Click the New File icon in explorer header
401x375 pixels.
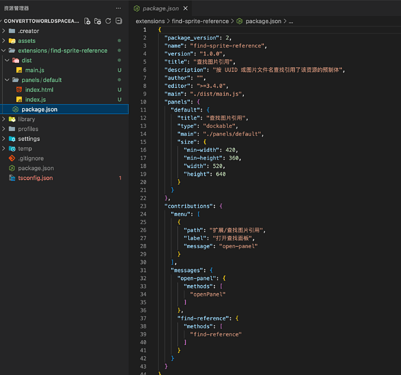point(87,21)
